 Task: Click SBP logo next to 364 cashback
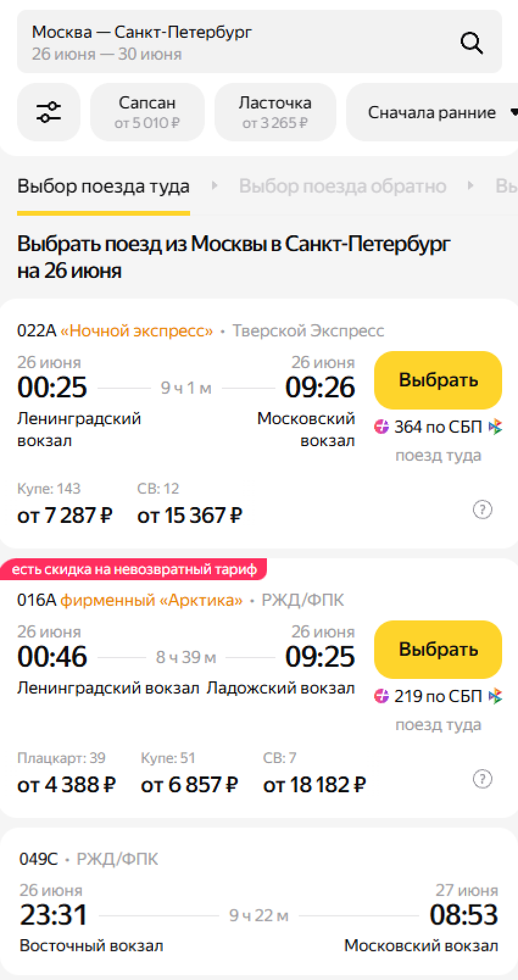coord(496,427)
